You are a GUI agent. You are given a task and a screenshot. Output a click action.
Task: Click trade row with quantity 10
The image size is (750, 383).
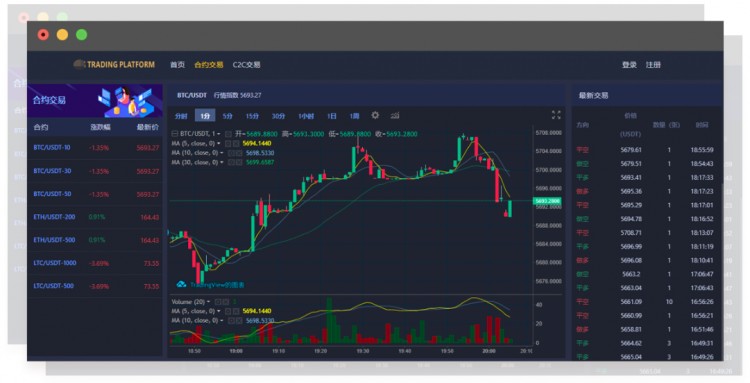[647, 302]
